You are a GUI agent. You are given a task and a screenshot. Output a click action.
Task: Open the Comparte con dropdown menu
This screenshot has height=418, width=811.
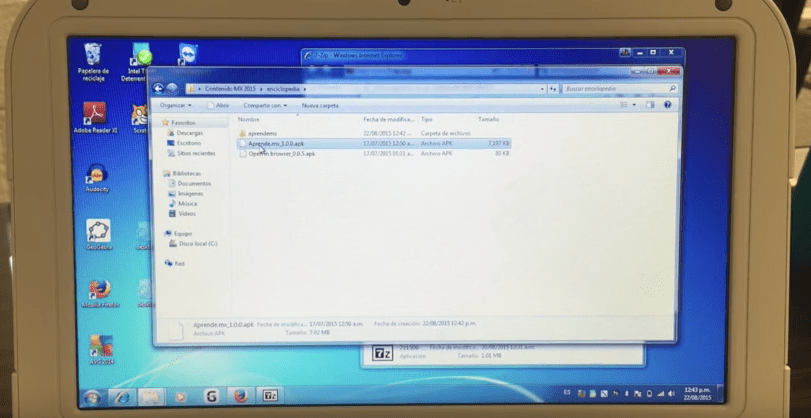(265, 106)
